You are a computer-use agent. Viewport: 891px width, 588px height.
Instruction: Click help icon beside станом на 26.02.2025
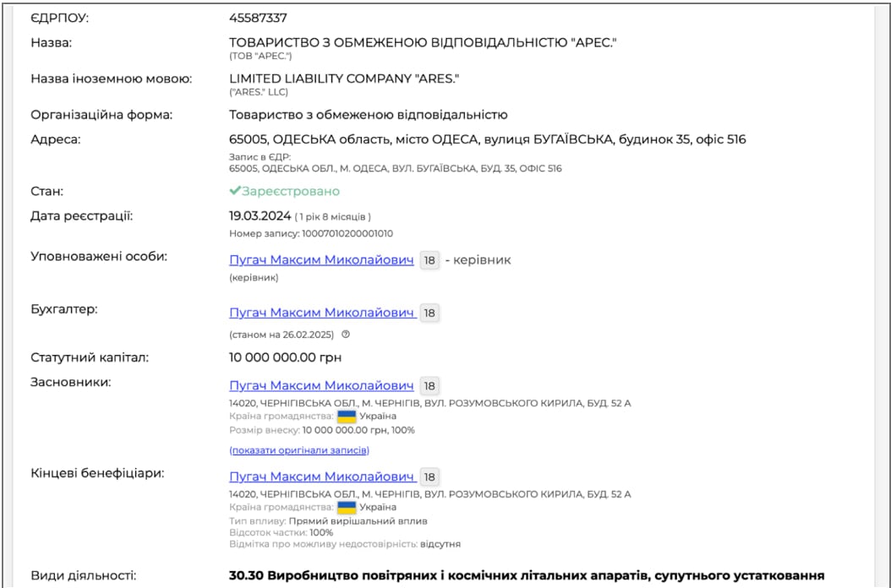click(345, 334)
